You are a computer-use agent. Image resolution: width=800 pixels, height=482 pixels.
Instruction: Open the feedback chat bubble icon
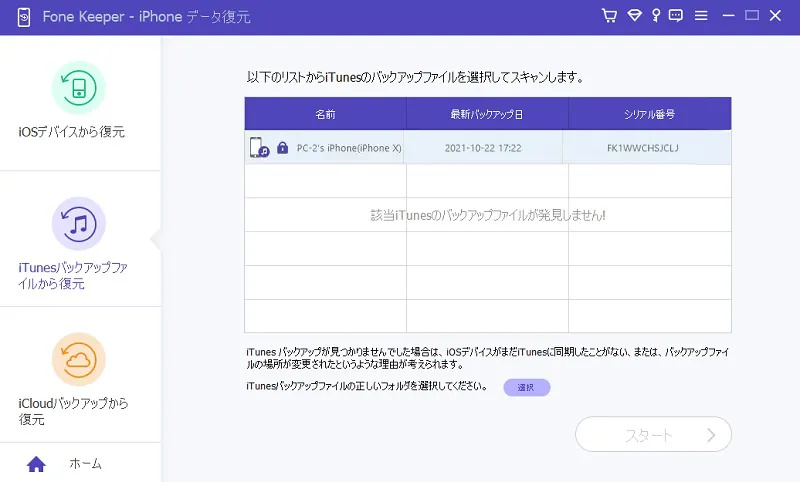click(x=676, y=16)
